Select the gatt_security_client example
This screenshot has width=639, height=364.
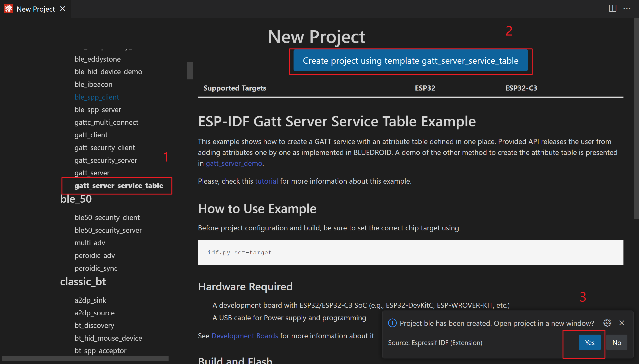coord(105,148)
